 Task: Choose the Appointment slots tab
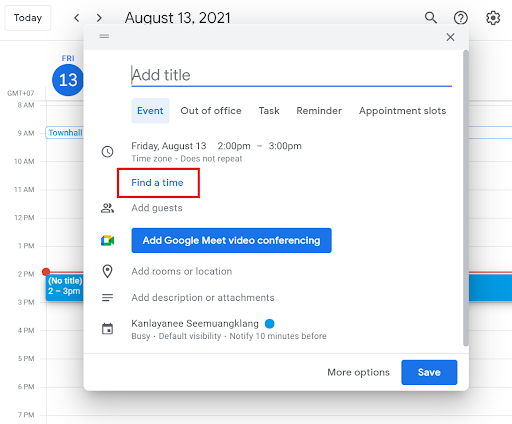[x=402, y=111]
